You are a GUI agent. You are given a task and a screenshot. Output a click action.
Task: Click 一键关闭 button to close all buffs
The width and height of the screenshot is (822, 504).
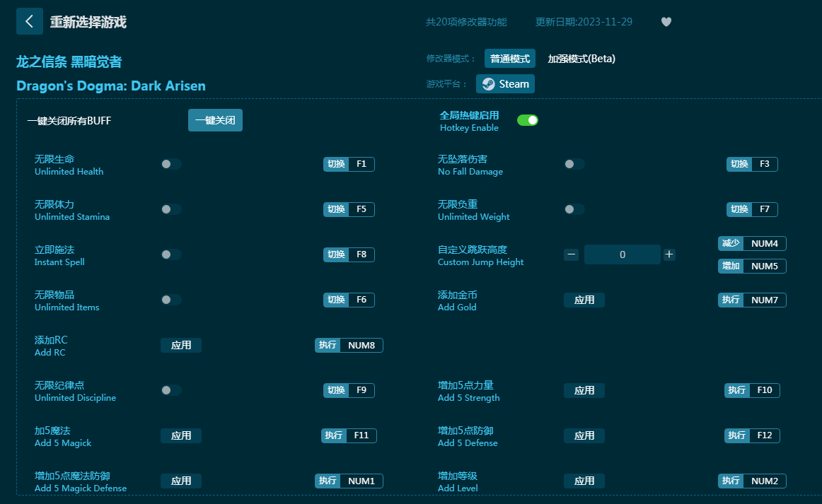point(216,120)
